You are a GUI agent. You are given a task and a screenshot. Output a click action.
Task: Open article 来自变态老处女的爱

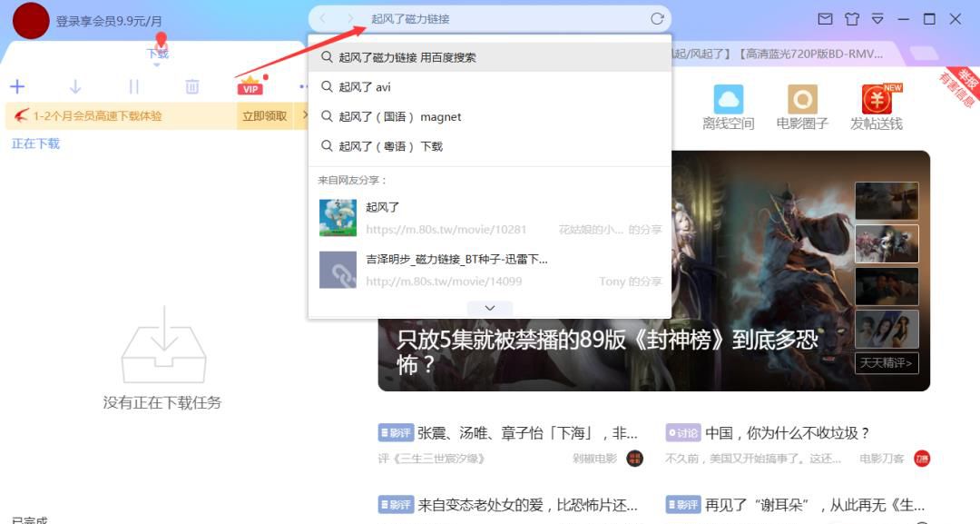527,504
